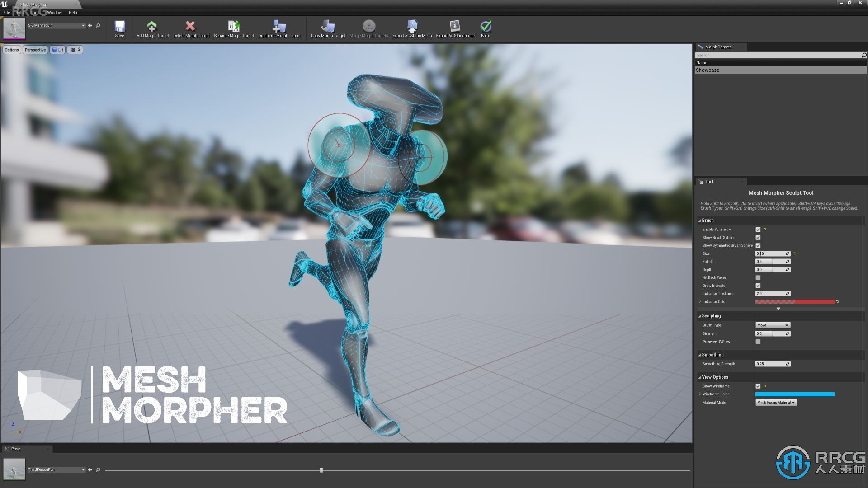Screen dimensions: 868x488
Task: Click the Wireframe Color blue swatch
Action: pos(795,394)
